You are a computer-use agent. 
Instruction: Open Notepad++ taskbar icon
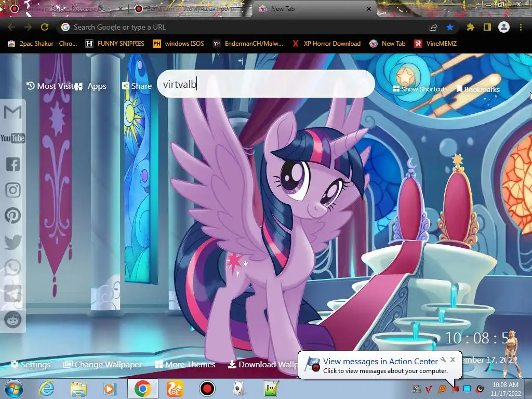point(271,389)
